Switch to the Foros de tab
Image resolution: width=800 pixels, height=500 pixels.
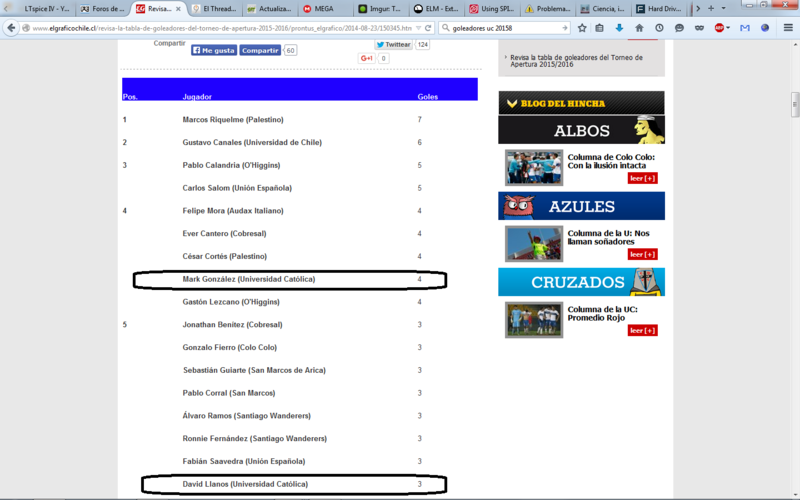coord(103,9)
